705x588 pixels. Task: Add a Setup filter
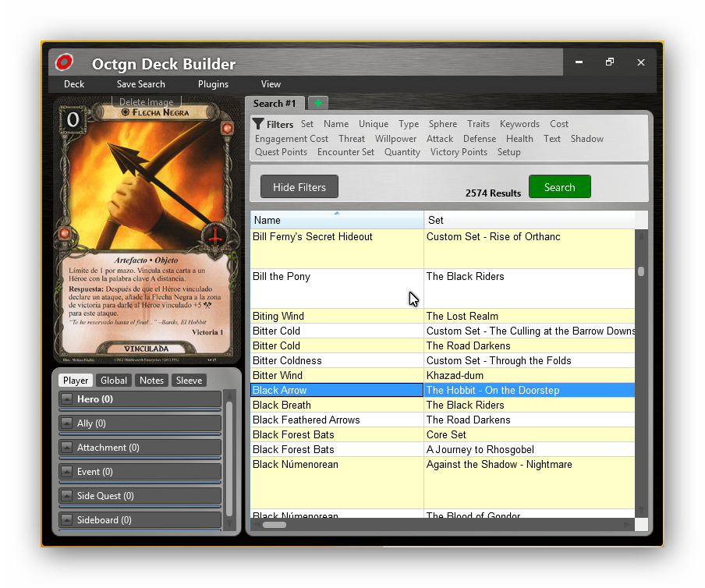point(509,152)
